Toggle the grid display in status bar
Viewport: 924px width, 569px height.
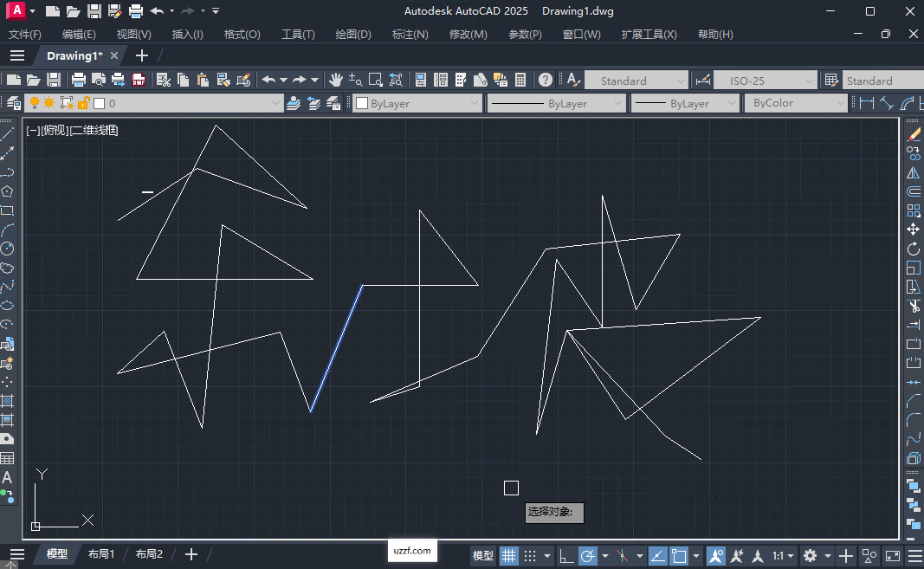(x=510, y=555)
